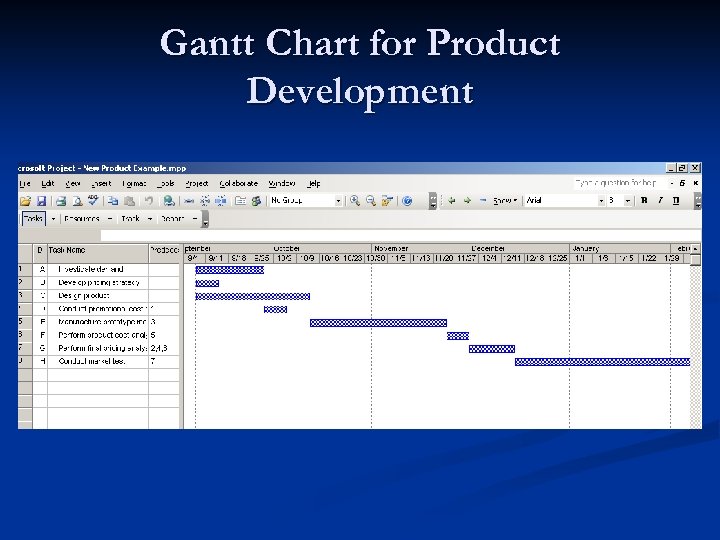The image size is (720, 540).
Task: Click the Zoom Out magnifier icon
Action: (x=371, y=201)
